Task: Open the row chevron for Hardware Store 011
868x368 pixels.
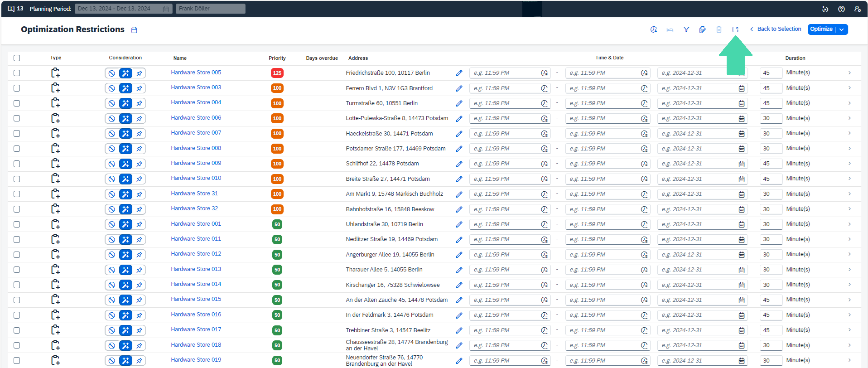Action: [849, 239]
